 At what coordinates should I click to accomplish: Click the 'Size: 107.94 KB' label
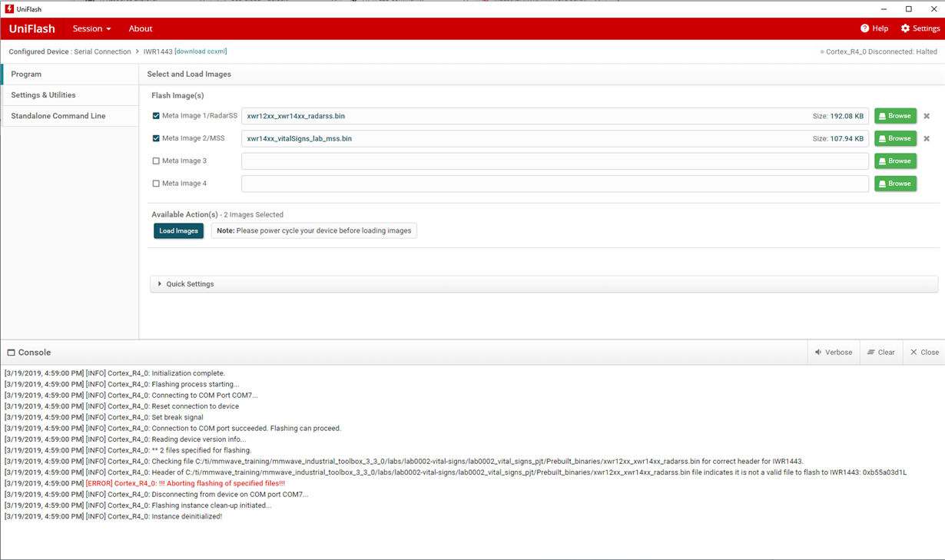coord(838,139)
